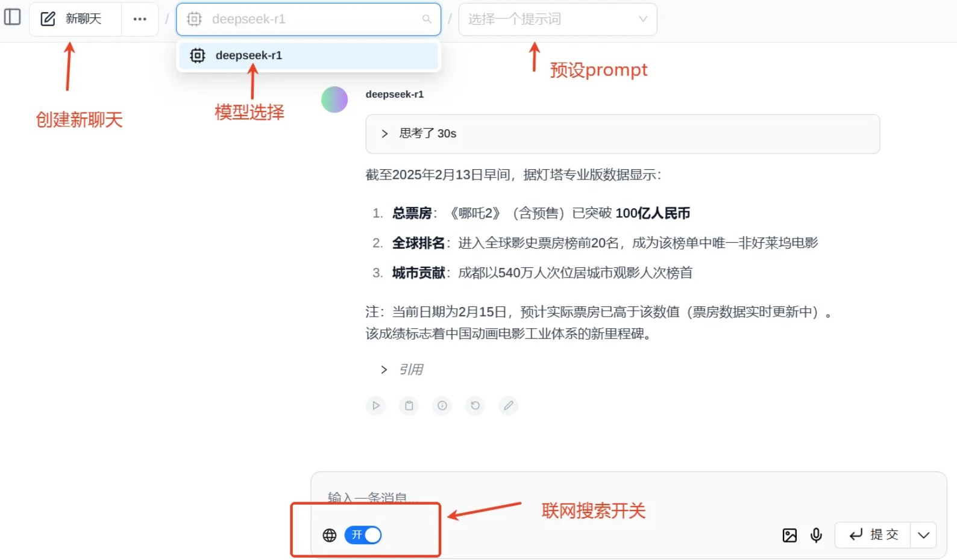Play the response aloud with play icon
The height and width of the screenshot is (560, 957).
click(375, 406)
